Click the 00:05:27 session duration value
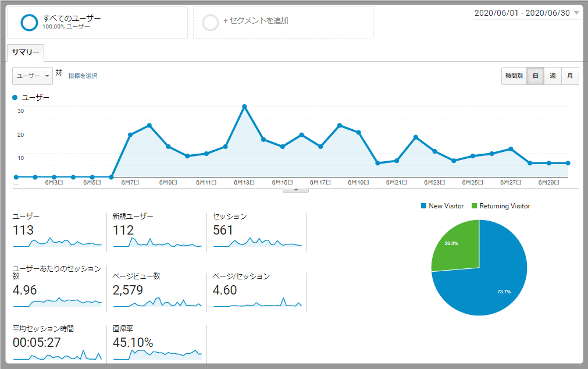Image resolution: width=588 pixels, height=369 pixels. pos(37,342)
